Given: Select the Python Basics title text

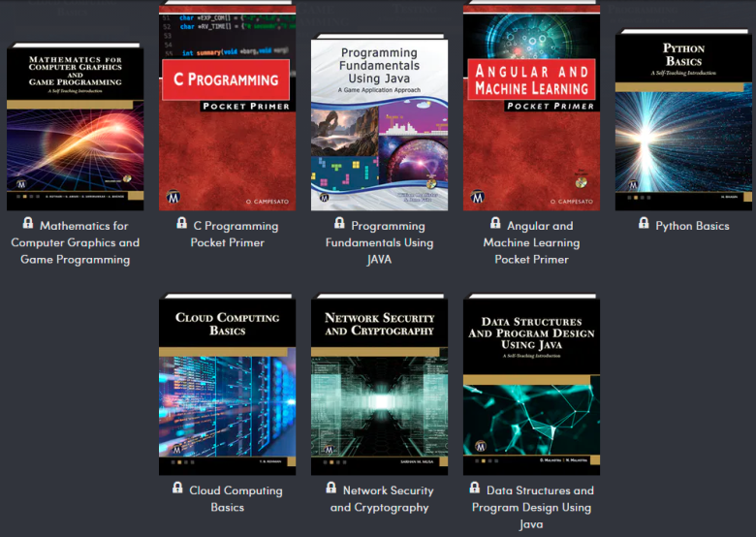Looking at the screenshot, I should click(692, 226).
